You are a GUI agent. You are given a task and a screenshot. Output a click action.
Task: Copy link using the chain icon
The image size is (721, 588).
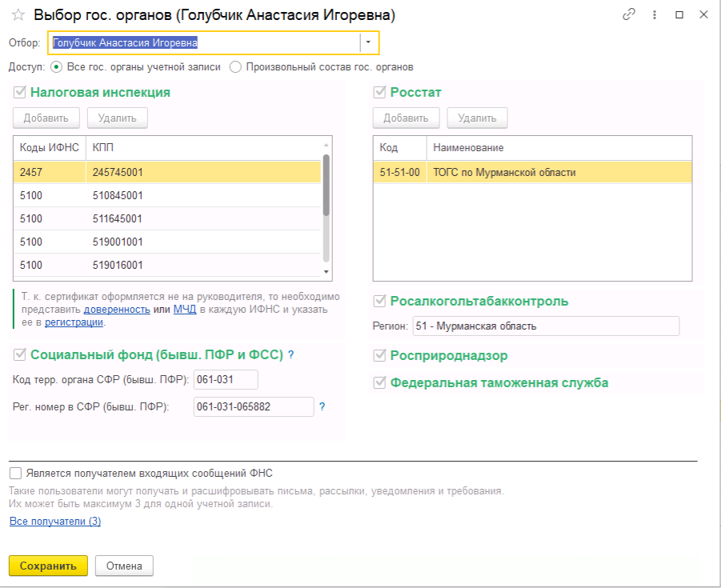tap(629, 15)
